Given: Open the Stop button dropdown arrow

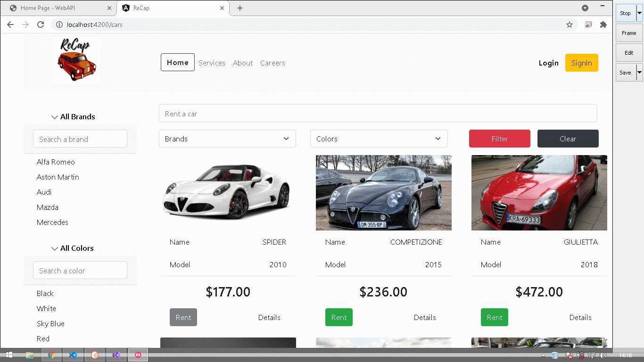Looking at the screenshot, I should tap(639, 13).
